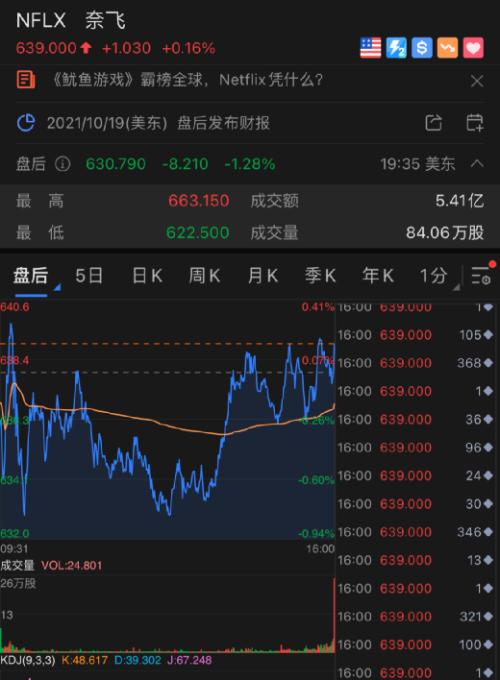Tap the pink heart favorite icon
The width and height of the screenshot is (500, 680).
[473, 48]
